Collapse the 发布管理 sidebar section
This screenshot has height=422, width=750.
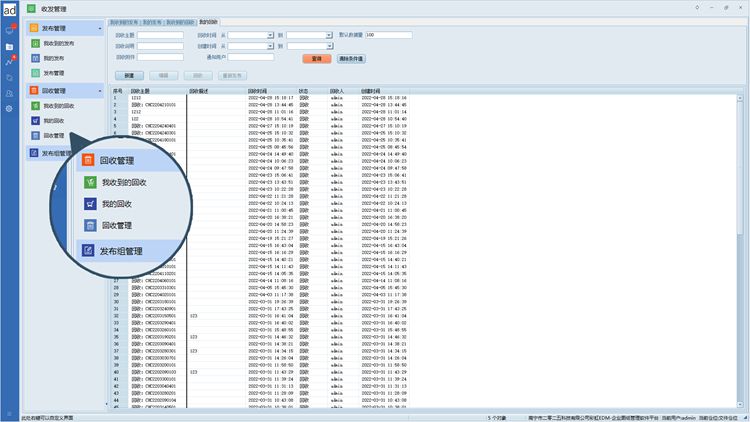tap(99, 29)
